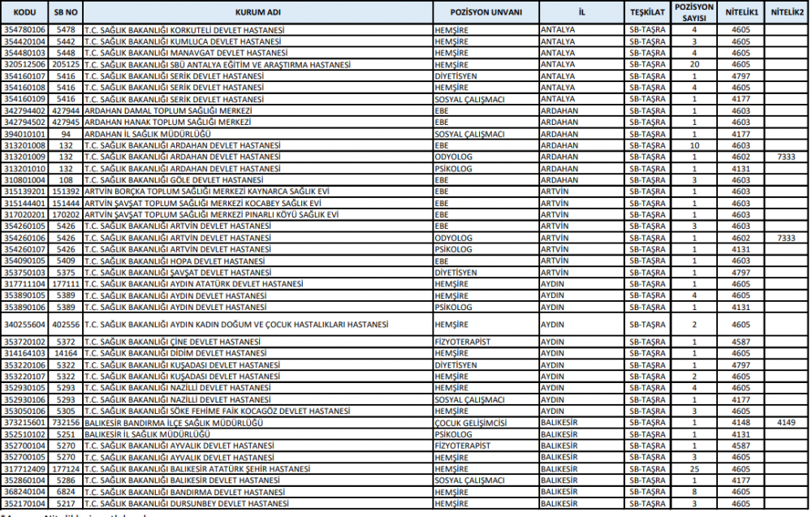
Task: Click code cell 353220106
Action: (x=25, y=365)
